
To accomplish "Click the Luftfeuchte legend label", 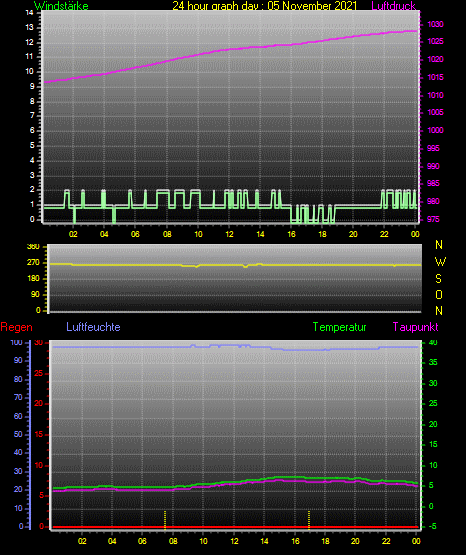I will click(93, 327).
